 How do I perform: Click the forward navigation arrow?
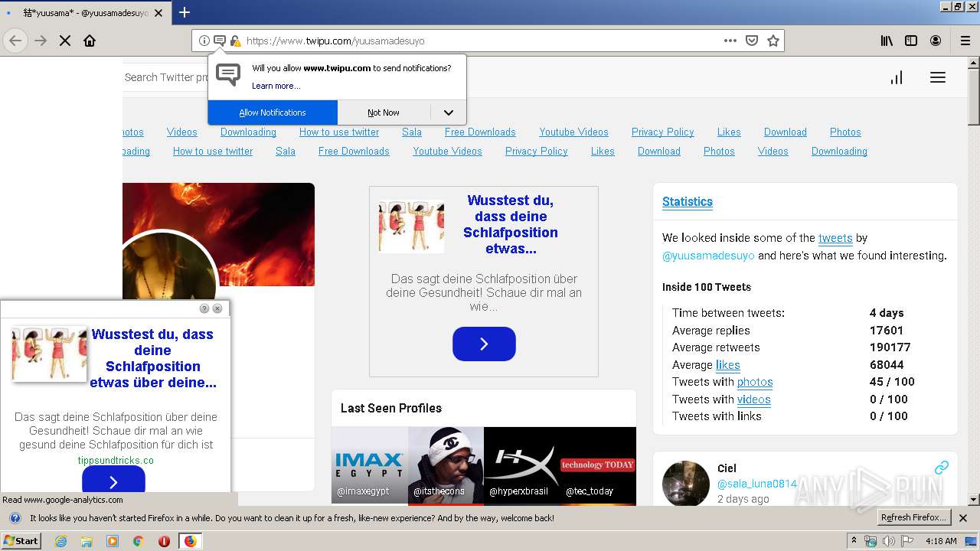click(41, 41)
